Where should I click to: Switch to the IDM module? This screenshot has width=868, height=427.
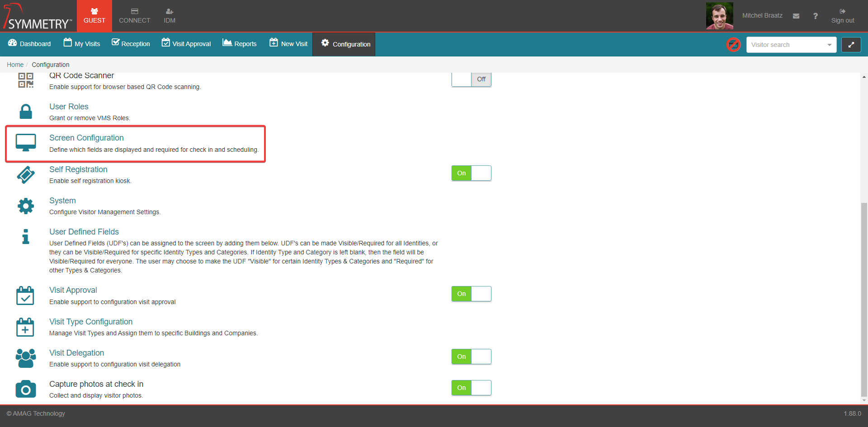(170, 16)
